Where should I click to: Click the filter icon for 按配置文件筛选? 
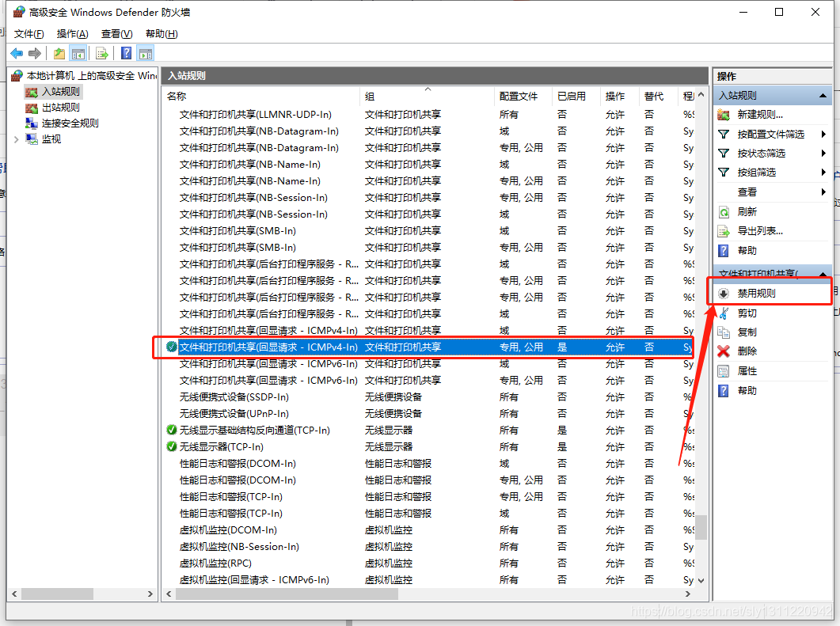pos(724,135)
